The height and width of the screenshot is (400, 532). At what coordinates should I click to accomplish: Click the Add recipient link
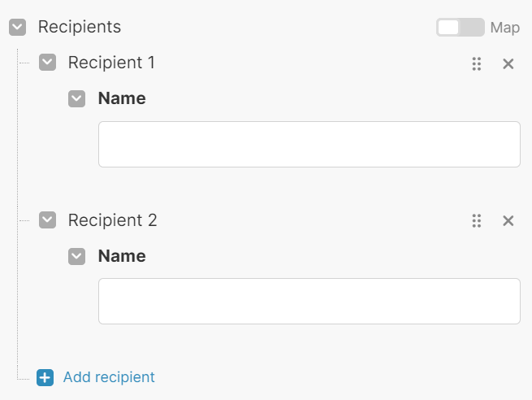109,377
